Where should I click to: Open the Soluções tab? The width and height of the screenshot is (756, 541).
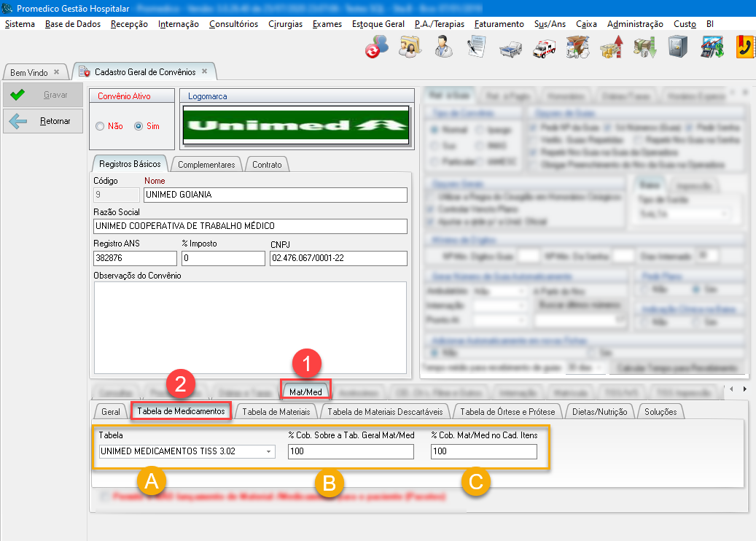(x=660, y=412)
